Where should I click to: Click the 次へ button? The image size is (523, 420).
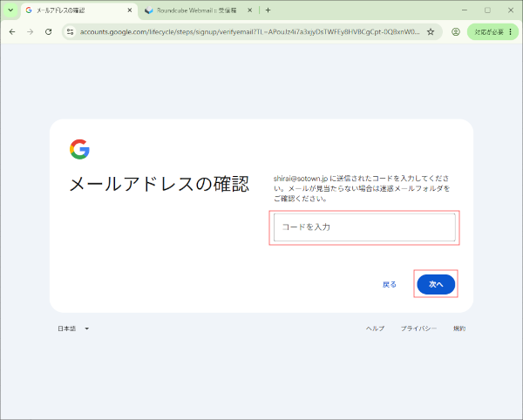436,284
